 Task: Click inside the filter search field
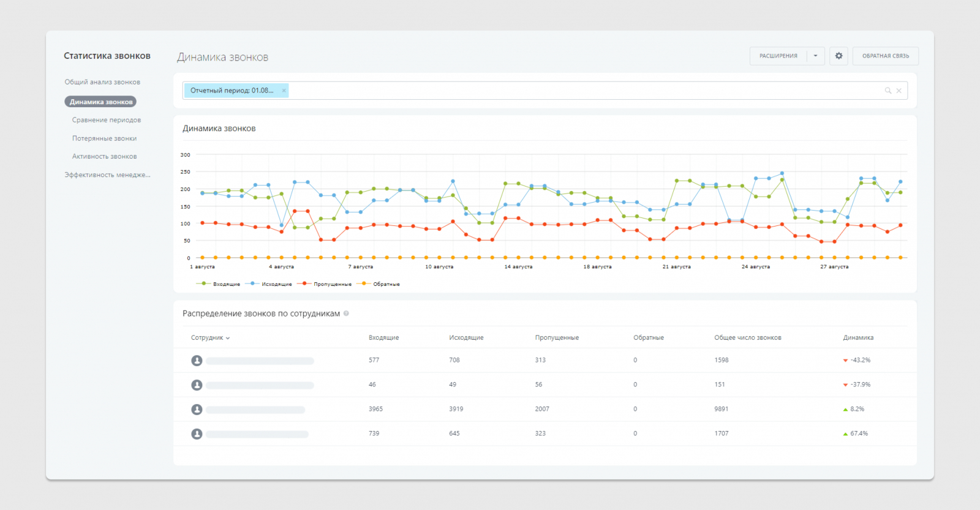pos(582,91)
